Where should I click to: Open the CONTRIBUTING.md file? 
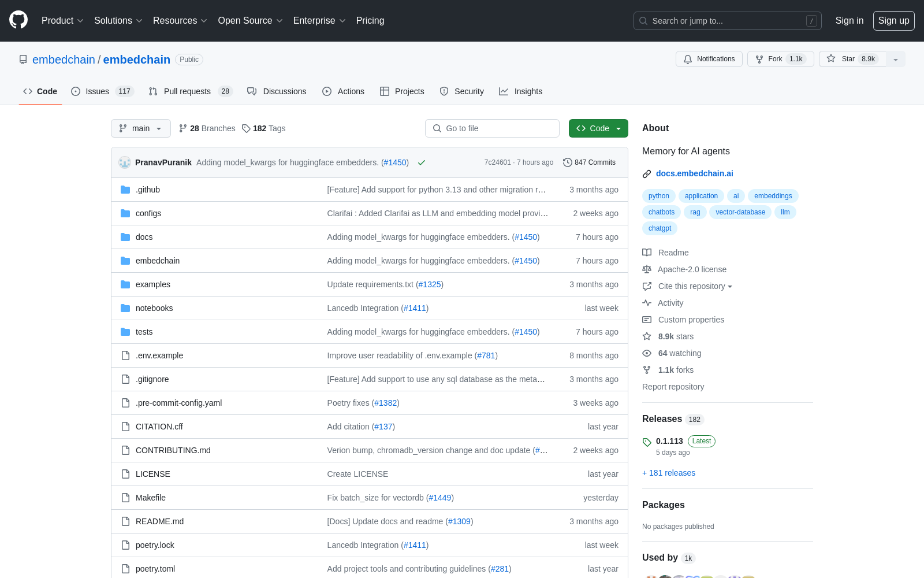[x=173, y=450]
